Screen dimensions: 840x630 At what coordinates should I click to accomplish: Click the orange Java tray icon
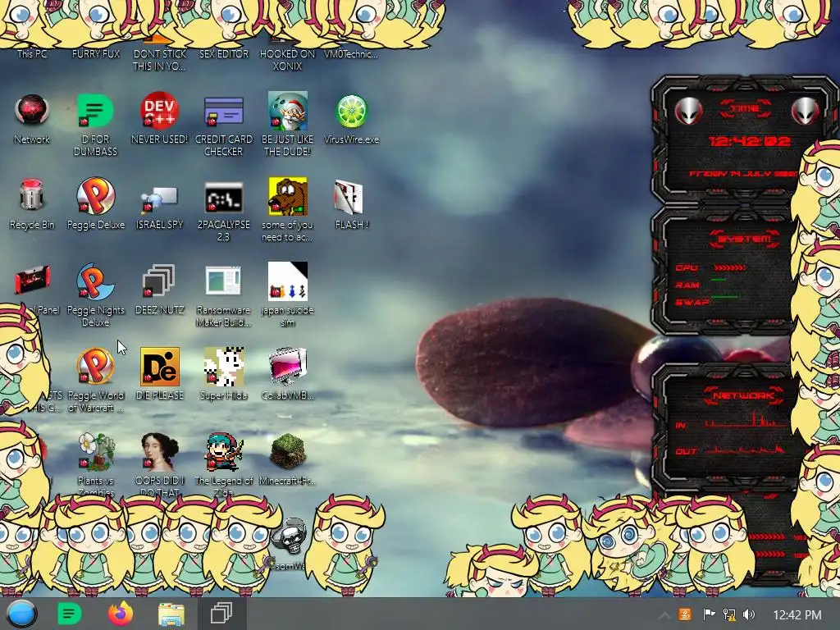coord(685,614)
